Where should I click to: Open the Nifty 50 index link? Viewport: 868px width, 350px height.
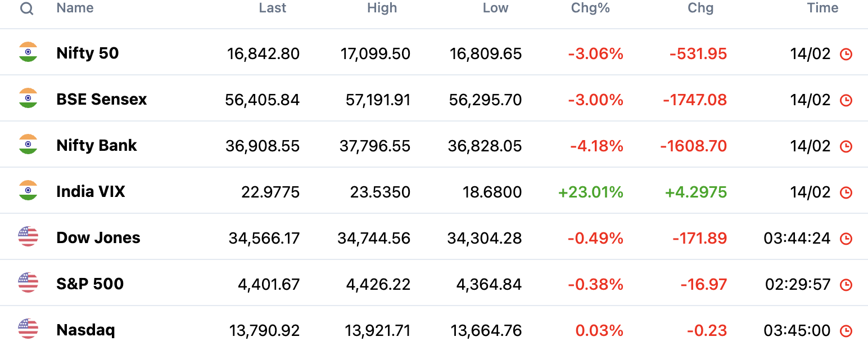coord(88,53)
